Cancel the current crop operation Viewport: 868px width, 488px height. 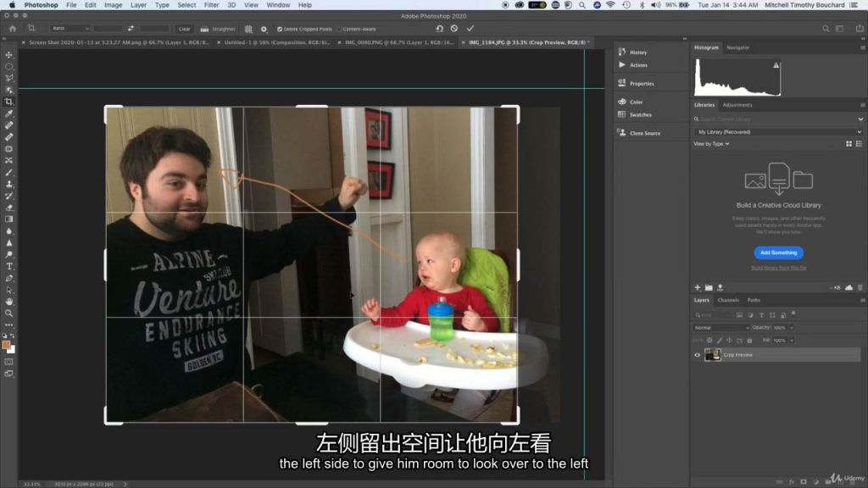(x=454, y=28)
